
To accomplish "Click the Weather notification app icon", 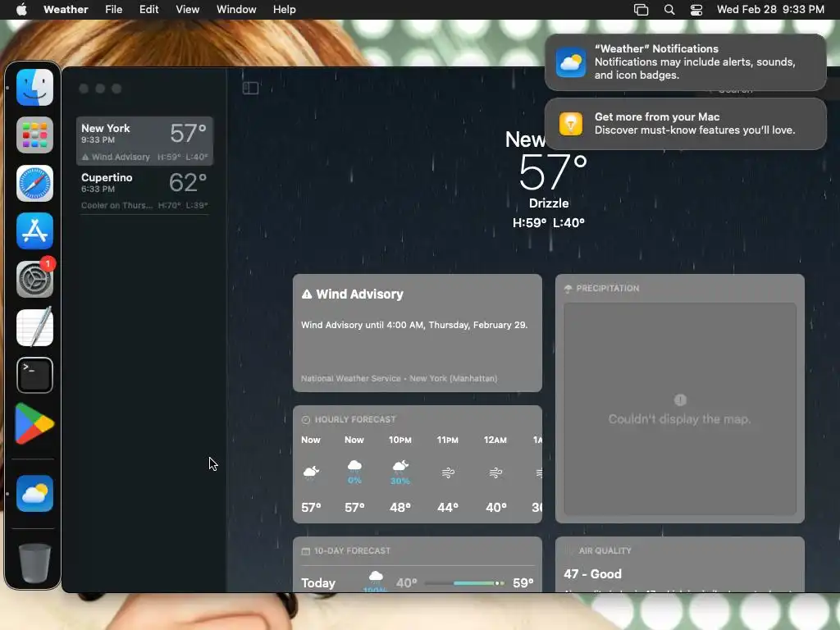I will click(x=571, y=62).
